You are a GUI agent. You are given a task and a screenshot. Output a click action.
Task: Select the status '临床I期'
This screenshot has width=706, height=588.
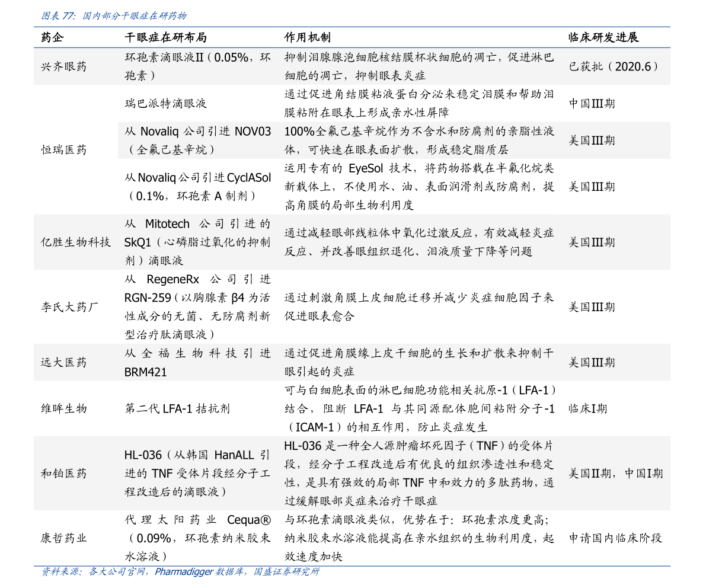pos(587,408)
